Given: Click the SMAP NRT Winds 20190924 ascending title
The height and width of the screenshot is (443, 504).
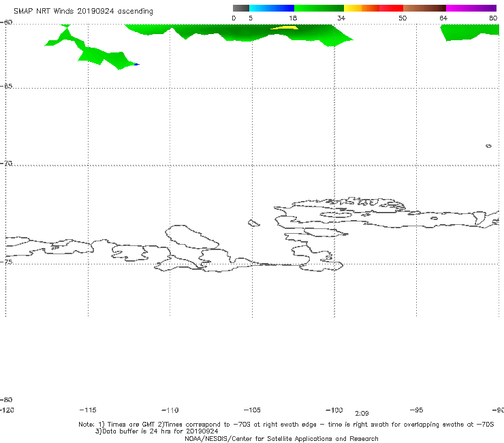Looking at the screenshot, I should point(83,12).
